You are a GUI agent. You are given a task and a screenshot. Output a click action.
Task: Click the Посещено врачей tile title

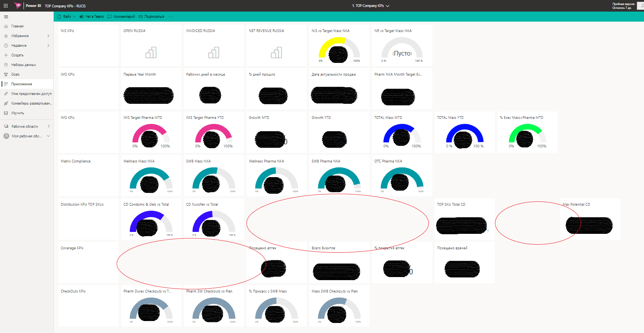point(452,248)
